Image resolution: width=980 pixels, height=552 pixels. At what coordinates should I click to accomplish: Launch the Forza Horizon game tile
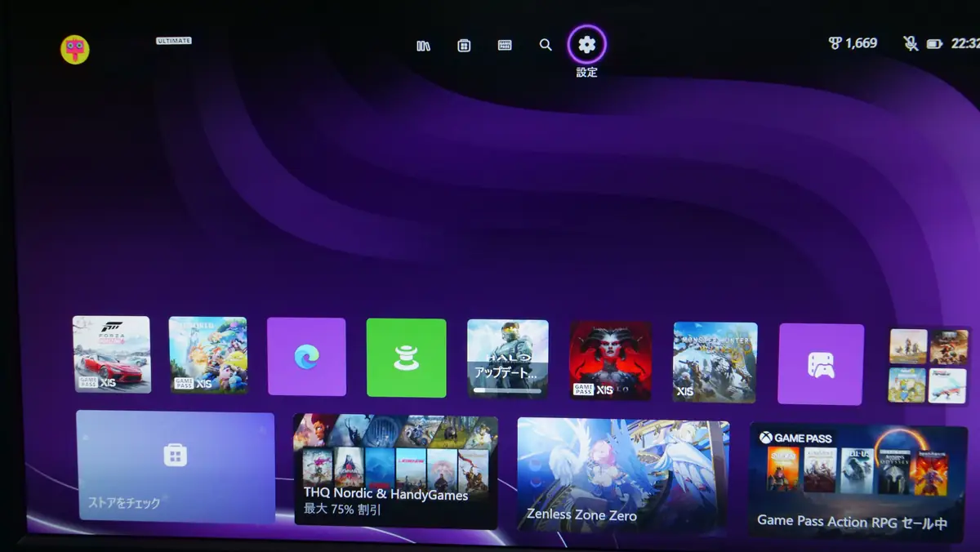[112, 354]
